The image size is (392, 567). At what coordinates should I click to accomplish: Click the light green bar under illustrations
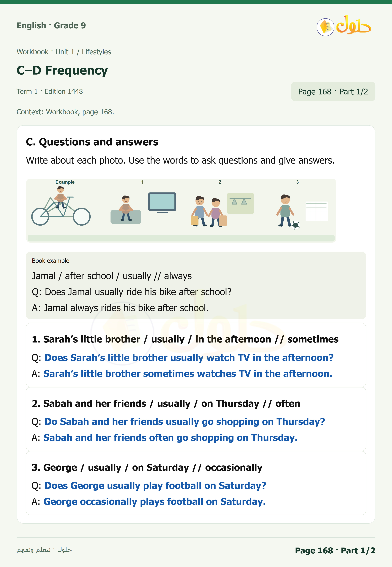pyautogui.click(x=181, y=238)
